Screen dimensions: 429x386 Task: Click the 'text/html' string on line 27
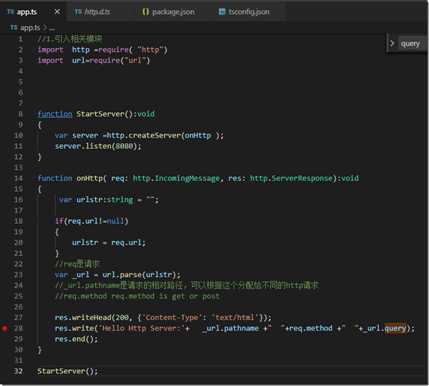(x=235, y=317)
